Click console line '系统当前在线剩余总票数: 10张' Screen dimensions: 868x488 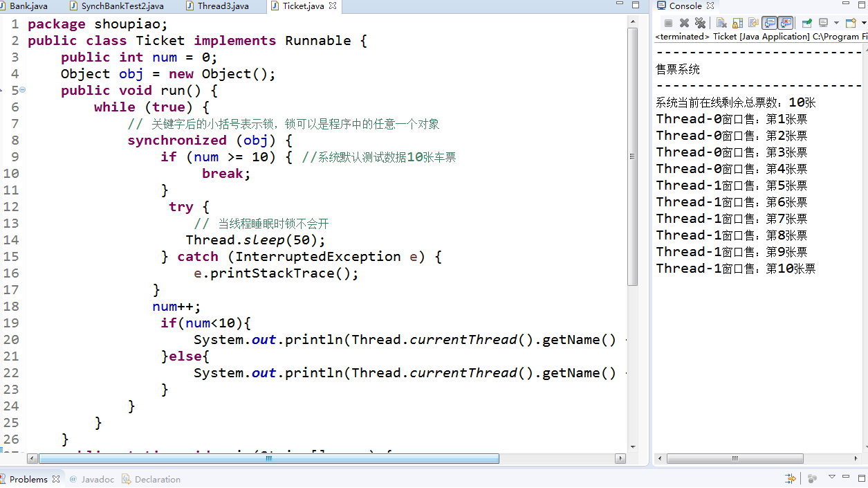point(736,102)
